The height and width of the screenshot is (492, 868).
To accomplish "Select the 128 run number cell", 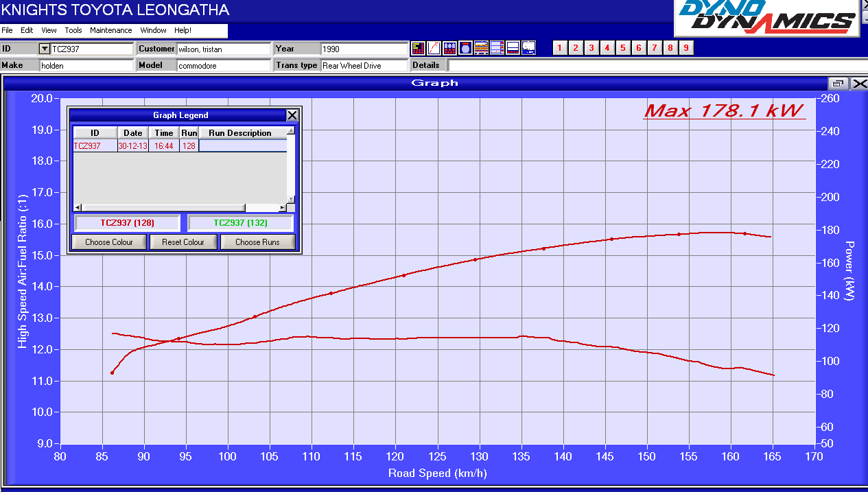I will pos(189,146).
